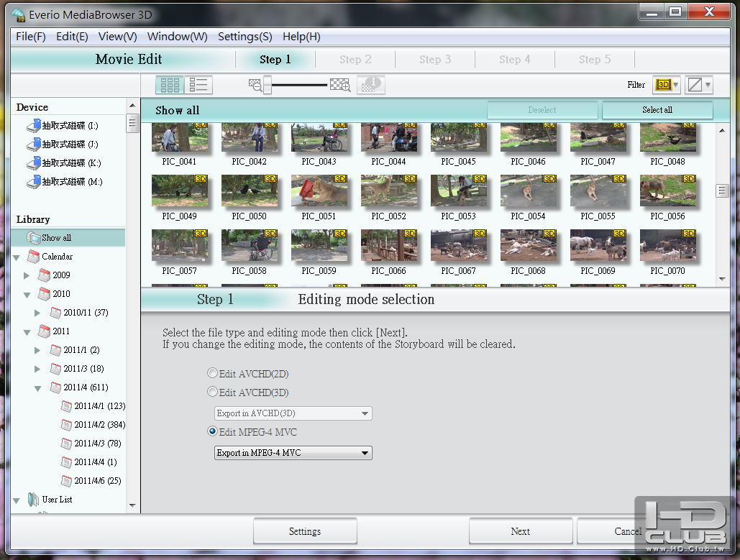Open the 3D filter dropdown arrow

point(676,85)
